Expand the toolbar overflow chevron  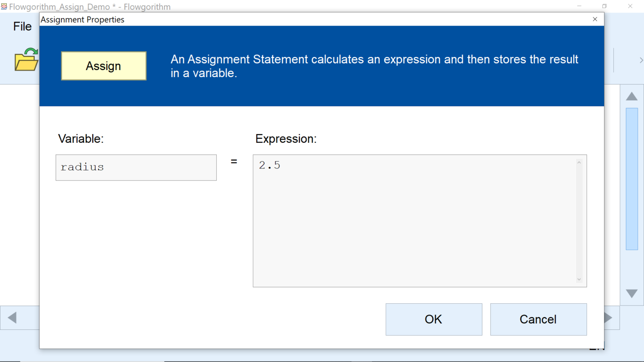(641, 60)
